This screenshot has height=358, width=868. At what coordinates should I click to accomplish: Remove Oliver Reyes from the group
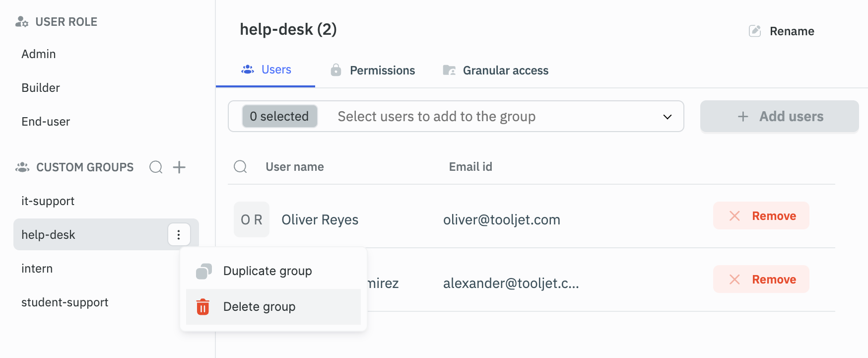point(761,216)
